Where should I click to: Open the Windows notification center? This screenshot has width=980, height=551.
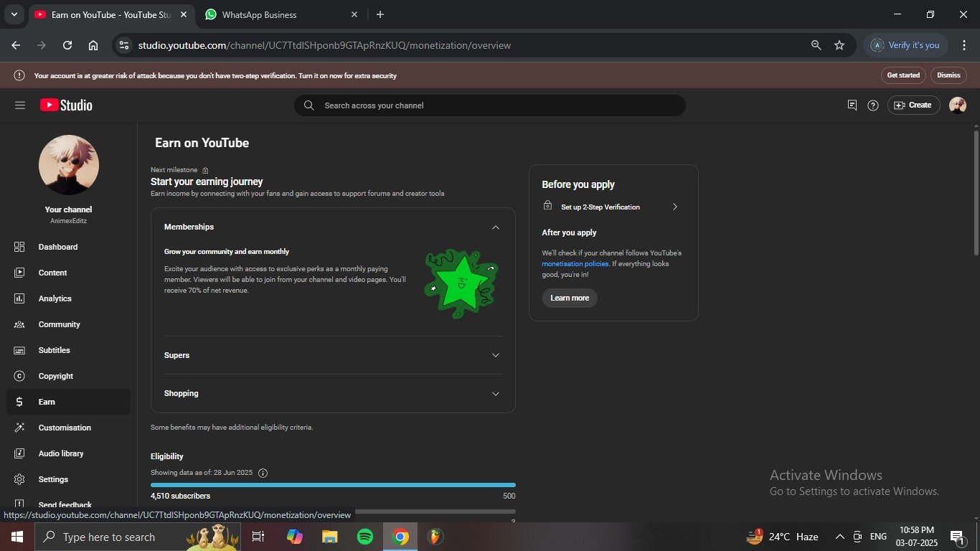click(957, 537)
